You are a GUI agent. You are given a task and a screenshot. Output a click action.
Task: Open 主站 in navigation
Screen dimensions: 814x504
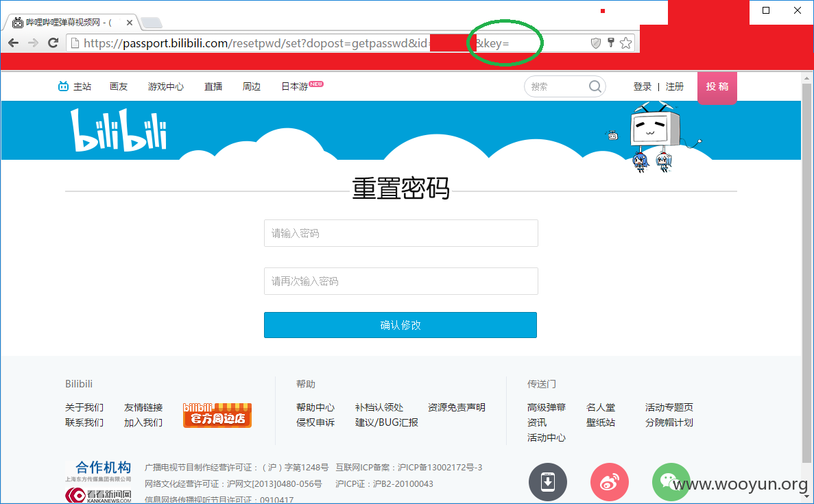pos(75,86)
